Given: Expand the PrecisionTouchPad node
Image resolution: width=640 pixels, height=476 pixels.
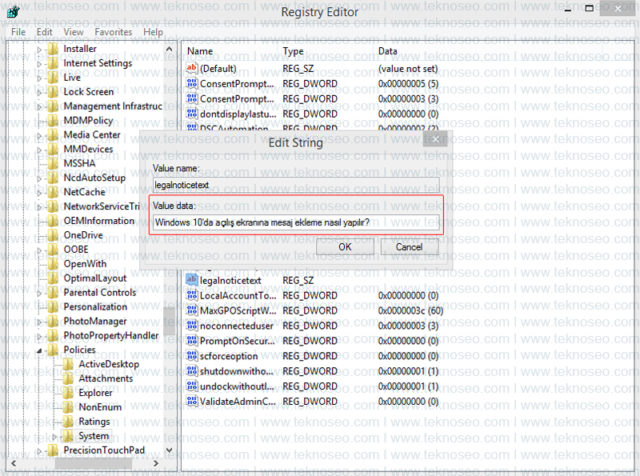Looking at the screenshot, I should 40,451.
